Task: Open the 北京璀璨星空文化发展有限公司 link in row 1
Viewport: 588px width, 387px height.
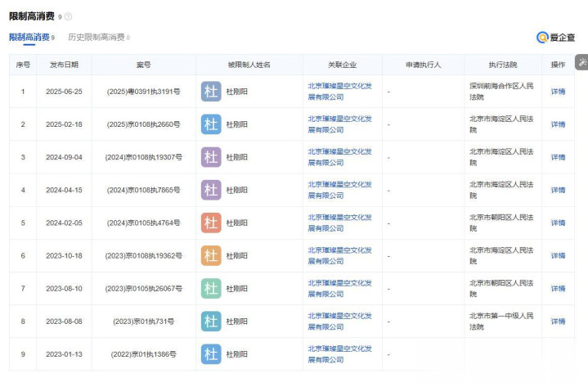Action: [x=339, y=91]
